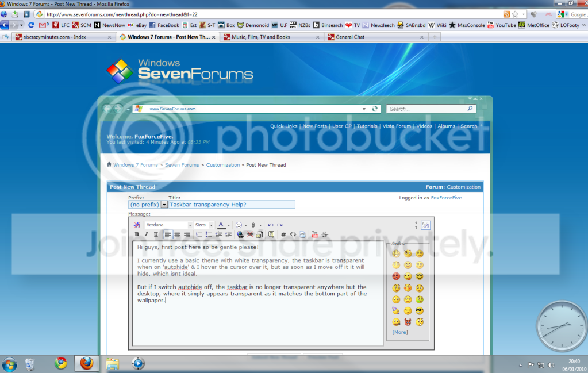Click the Seven Forums breadcrumb link

[182, 165]
